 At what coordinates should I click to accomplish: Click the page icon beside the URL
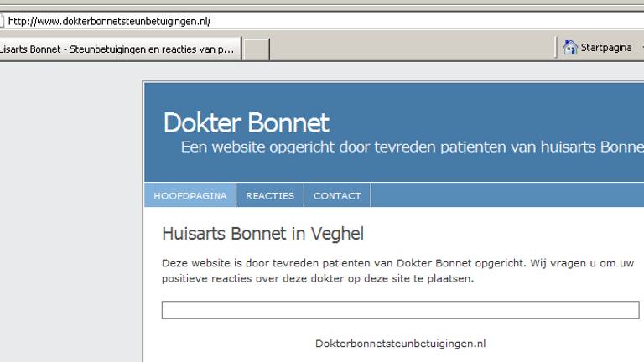coord(2,21)
